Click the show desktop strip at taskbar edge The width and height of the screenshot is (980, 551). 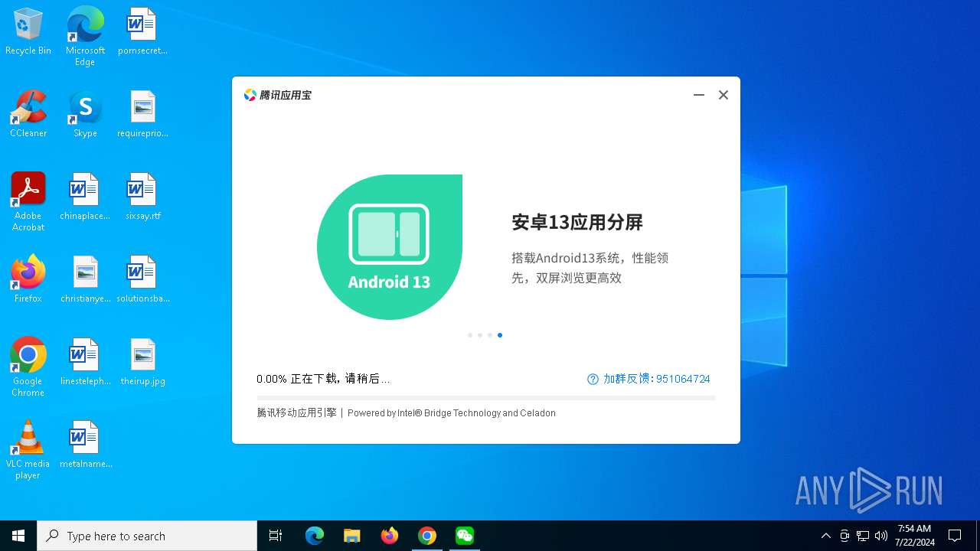[x=978, y=536]
